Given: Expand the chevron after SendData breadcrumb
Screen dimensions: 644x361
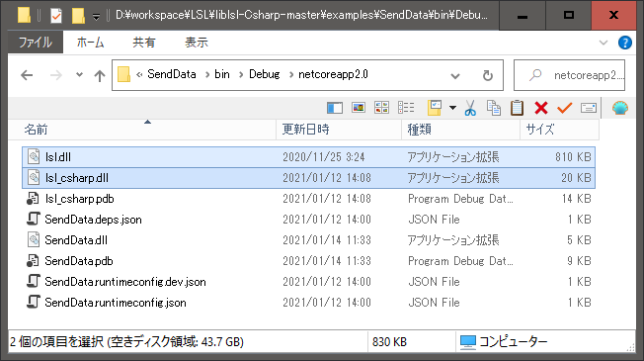Looking at the screenshot, I should pos(207,75).
